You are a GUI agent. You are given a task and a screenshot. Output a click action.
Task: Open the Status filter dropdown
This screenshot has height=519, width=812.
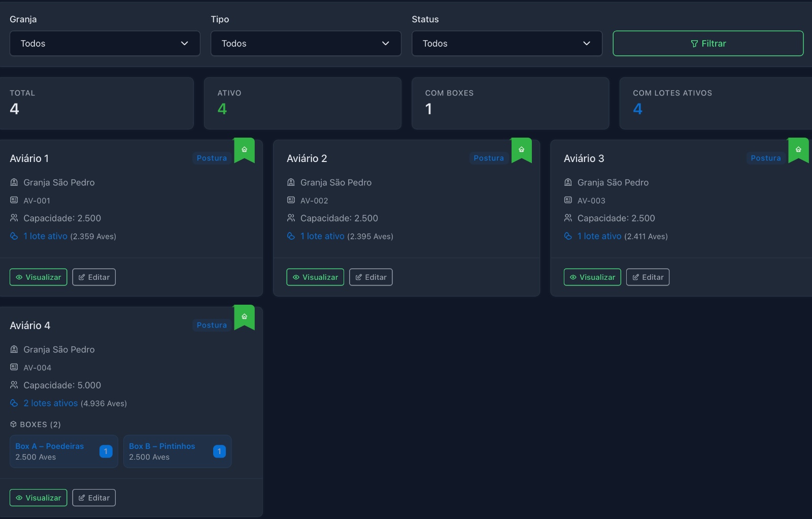point(506,44)
